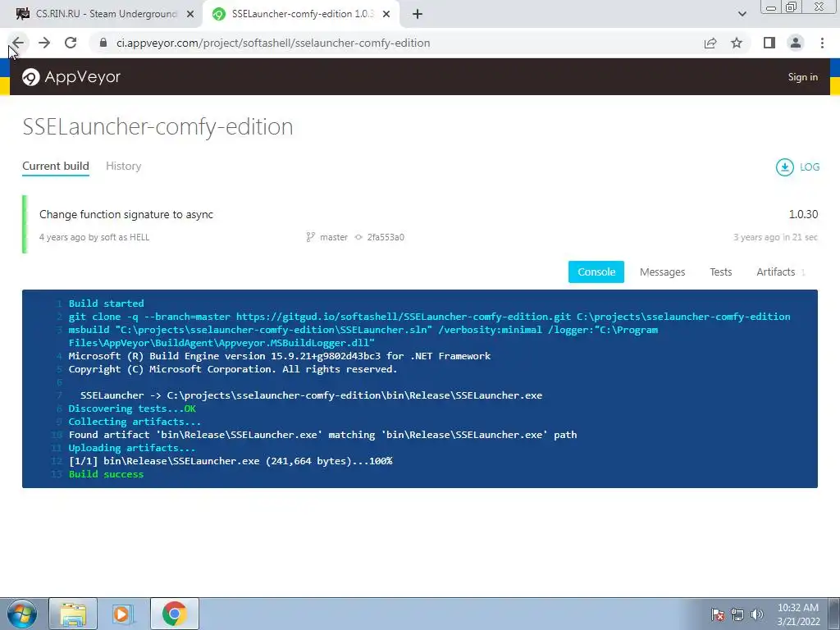Image resolution: width=840 pixels, height=630 pixels.
Task: Click the 'Found artifact' console line
Action: tap(322, 435)
